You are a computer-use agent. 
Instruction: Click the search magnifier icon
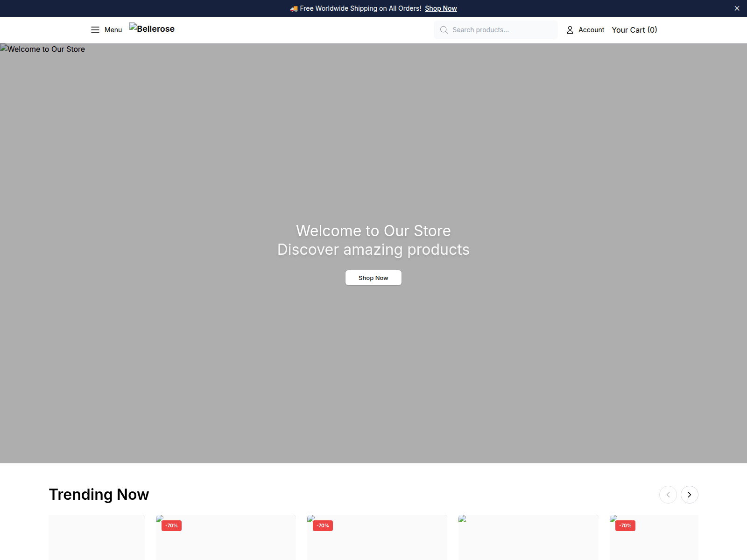[444, 30]
